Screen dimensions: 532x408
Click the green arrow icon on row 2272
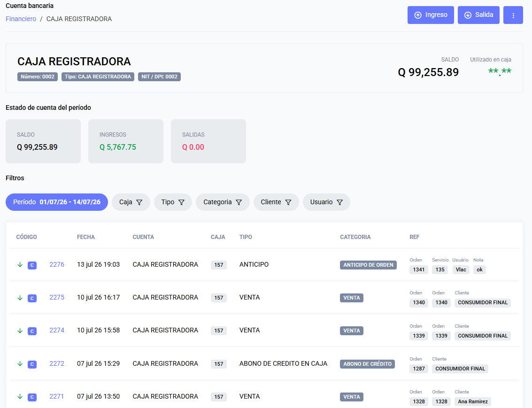tap(20, 363)
